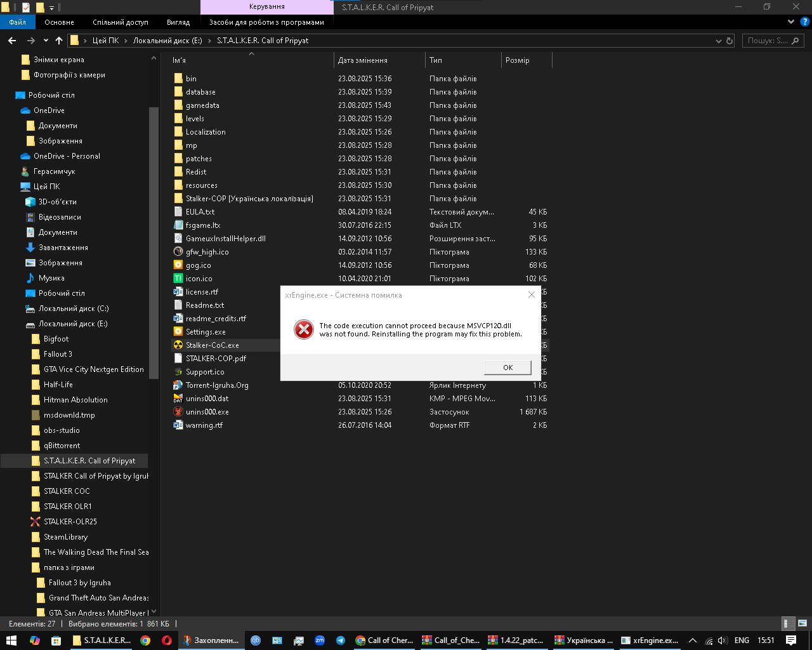
Task: Select the bin folder icon
Action: tap(178, 79)
